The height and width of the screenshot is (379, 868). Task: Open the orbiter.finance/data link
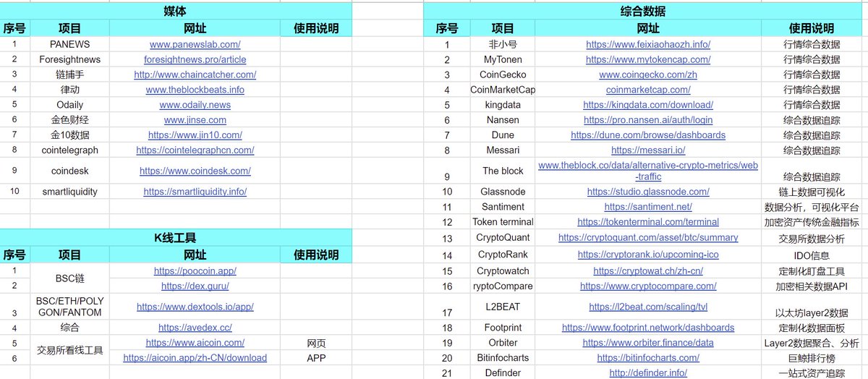[x=648, y=343]
